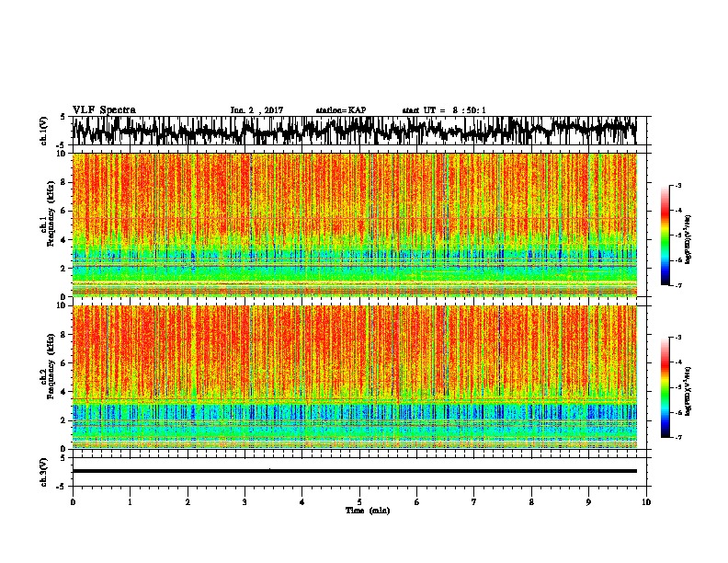Click the "-7" label on ch.2 color bar

click(x=677, y=437)
